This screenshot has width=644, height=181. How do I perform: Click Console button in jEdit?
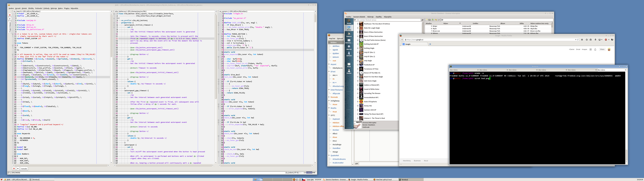click(x=24, y=169)
